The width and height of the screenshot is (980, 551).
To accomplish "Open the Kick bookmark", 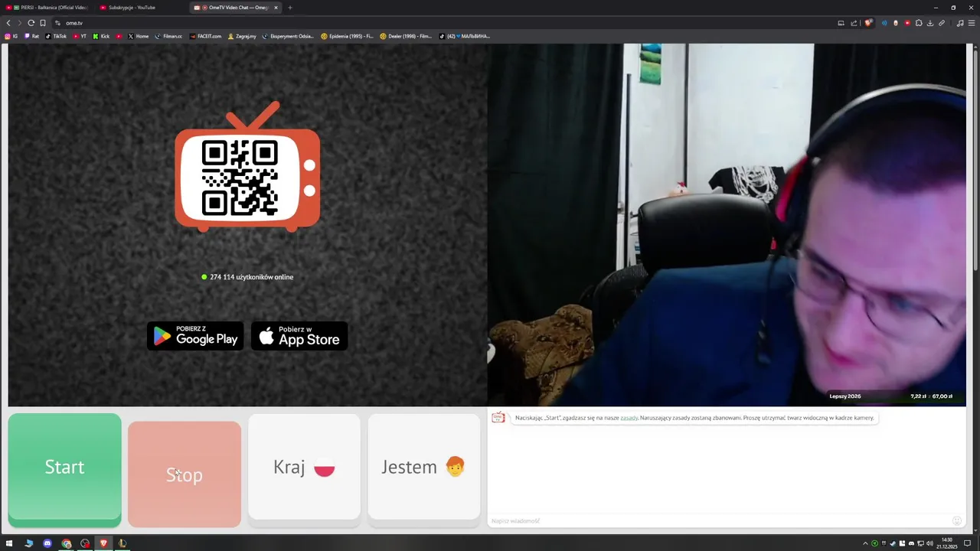I will coord(102,36).
